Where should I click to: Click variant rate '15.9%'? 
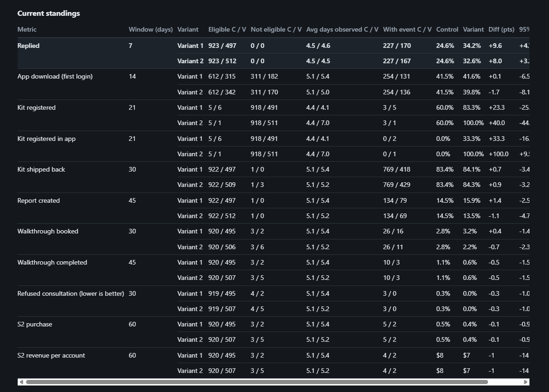click(472, 200)
